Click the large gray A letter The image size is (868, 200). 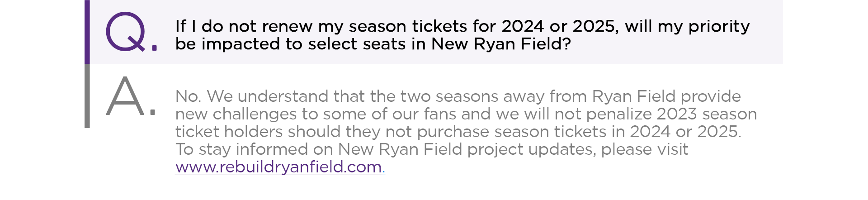pyautogui.click(x=125, y=96)
